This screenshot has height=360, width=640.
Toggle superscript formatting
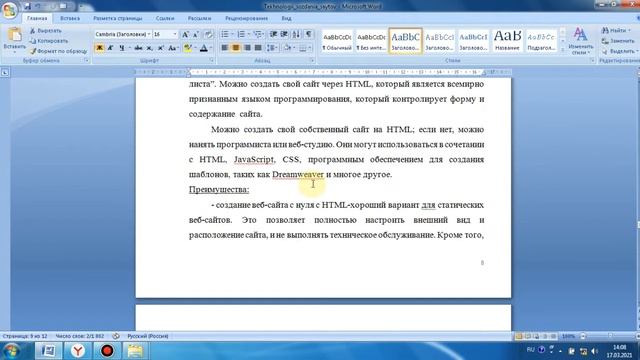coord(160,48)
